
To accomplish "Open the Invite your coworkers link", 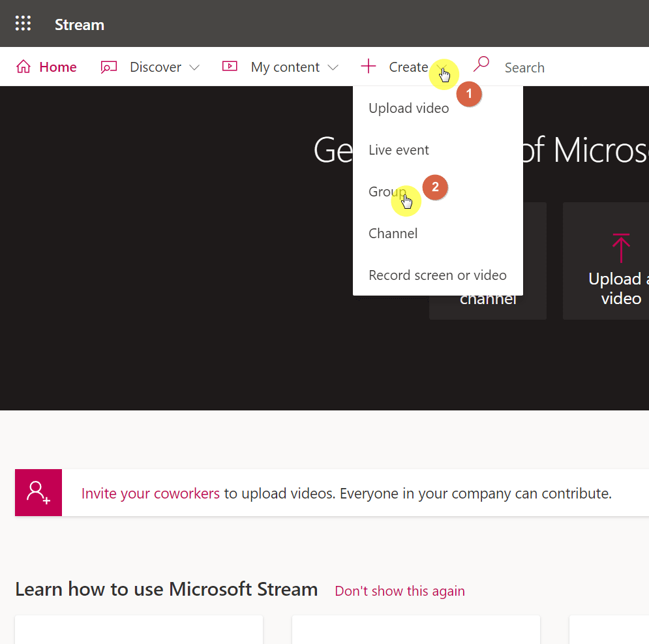I will (x=151, y=493).
